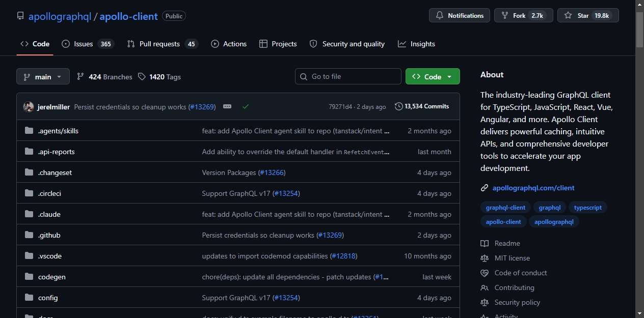Open the .vscode folder
644x318 pixels.
[50, 256]
